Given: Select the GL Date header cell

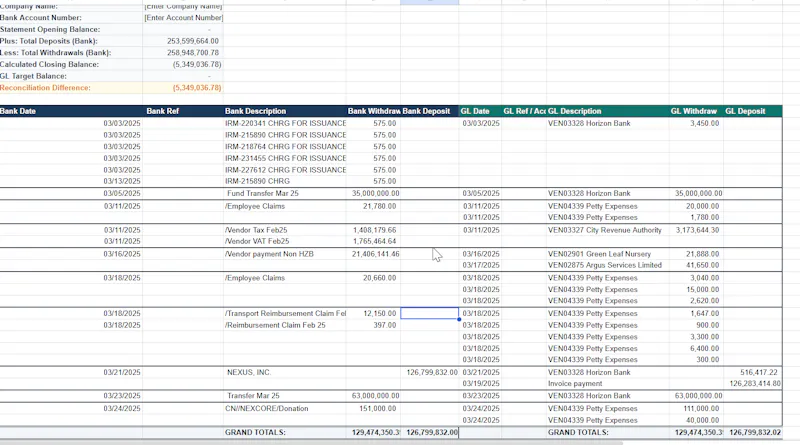Looking at the screenshot, I should (x=480, y=111).
